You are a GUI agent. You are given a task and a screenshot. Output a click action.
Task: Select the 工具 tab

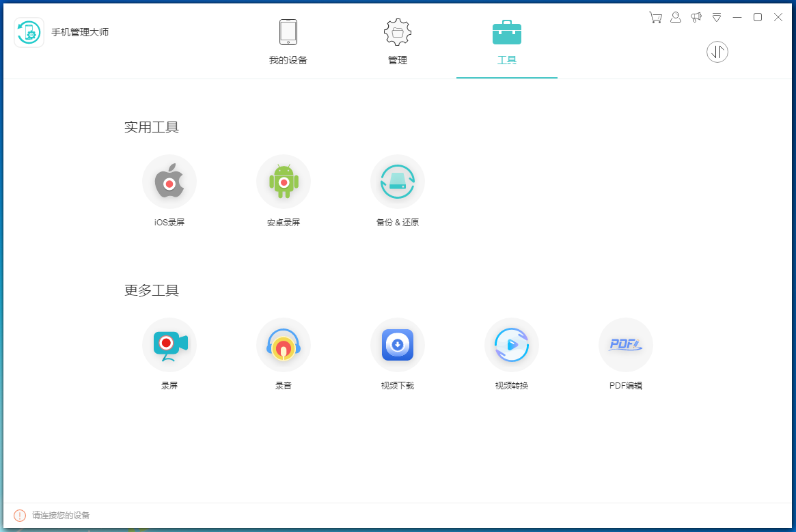point(506,42)
